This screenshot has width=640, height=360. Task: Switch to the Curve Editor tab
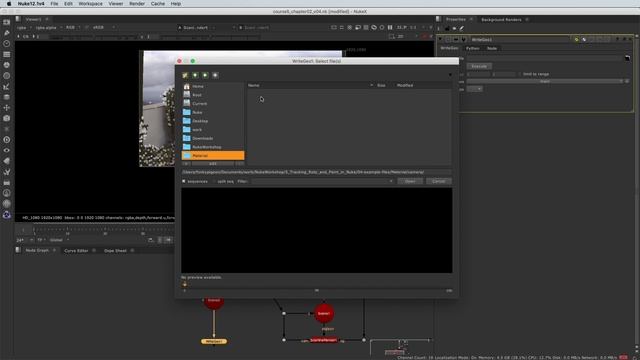[x=76, y=251]
